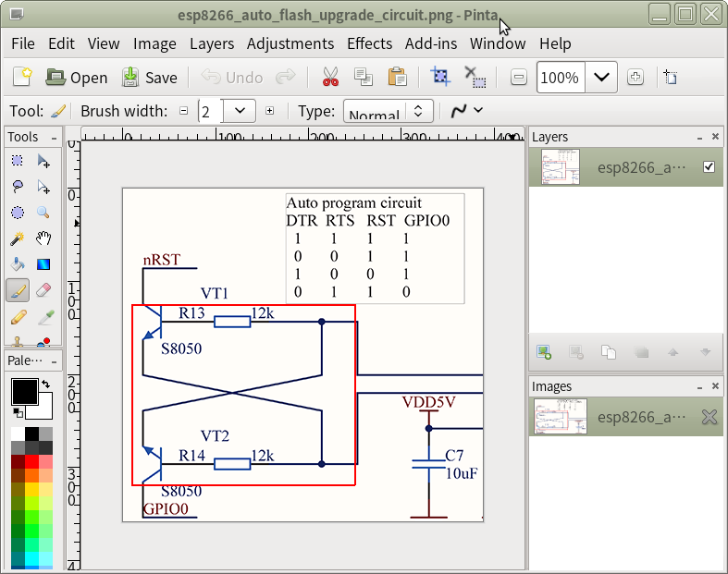Close the esp8266 image in Images panel
Image resolution: width=728 pixels, height=574 pixels.
709,417
